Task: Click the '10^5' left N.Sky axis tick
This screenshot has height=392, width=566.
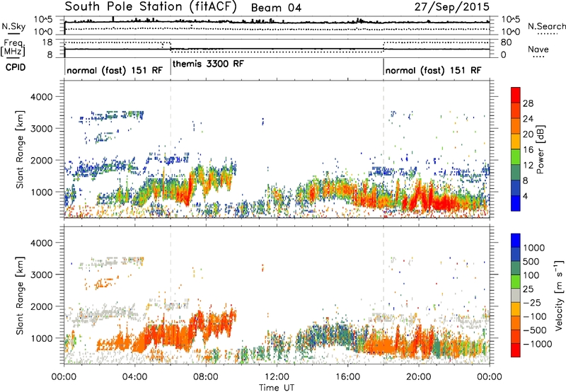Action: 43,20
